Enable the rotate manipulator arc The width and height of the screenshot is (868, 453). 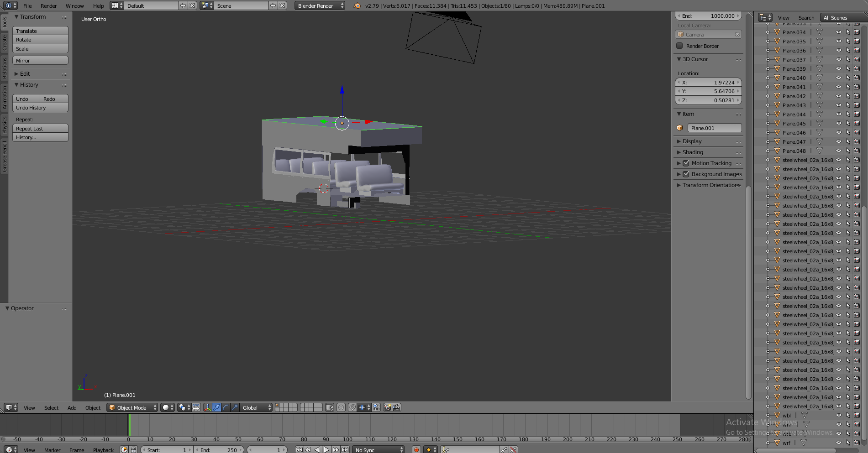tap(226, 407)
